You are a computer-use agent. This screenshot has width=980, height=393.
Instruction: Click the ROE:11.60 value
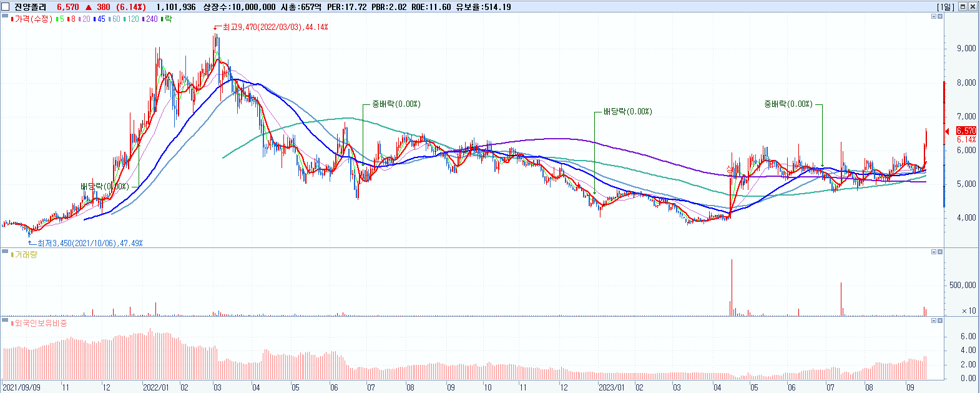[431, 7]
